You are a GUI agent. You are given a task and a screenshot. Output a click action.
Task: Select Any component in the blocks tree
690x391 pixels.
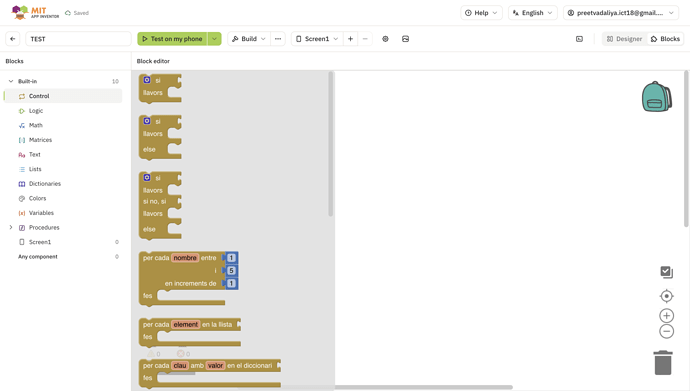[x=38, y=256]
